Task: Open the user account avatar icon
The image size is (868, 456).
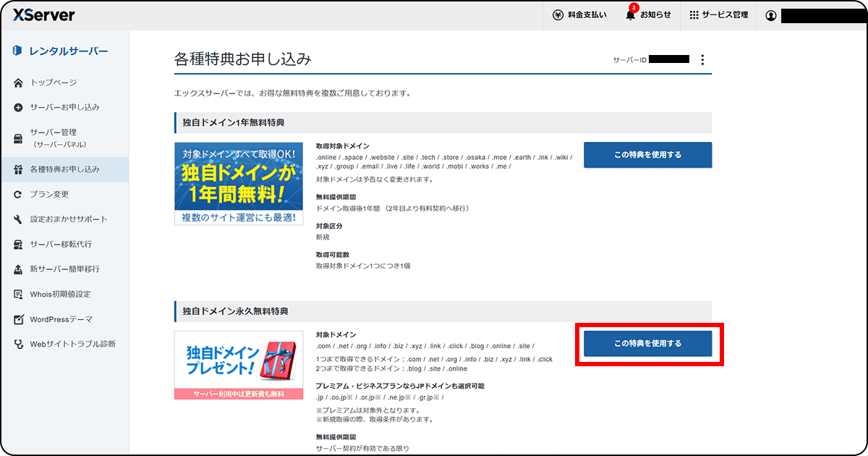Action: point(770,16)
